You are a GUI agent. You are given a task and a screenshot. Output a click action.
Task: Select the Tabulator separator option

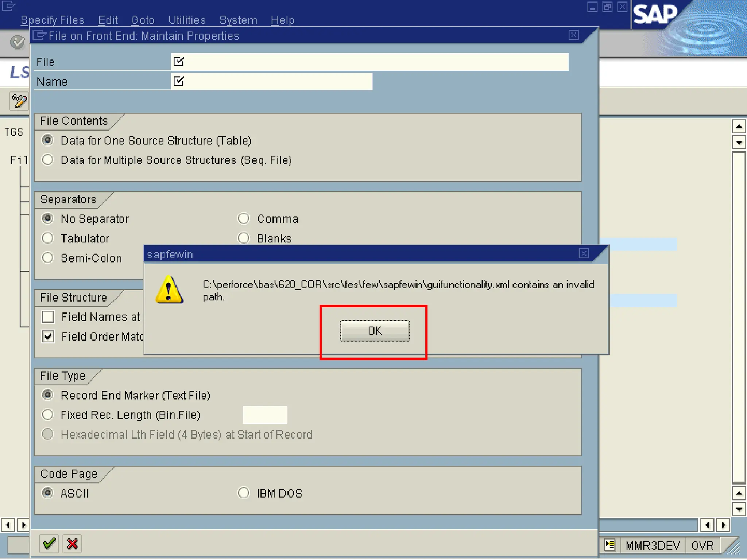tap(48, 238)
